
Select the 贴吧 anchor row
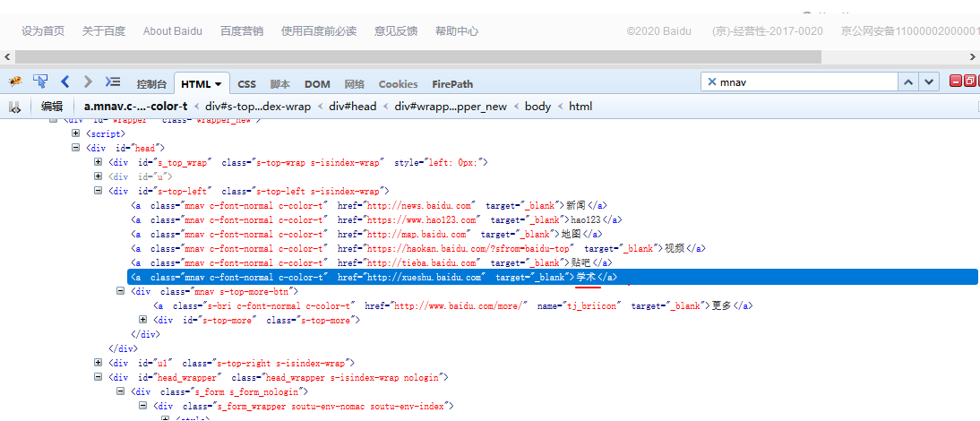pyautogui.click(x=371, y=263)
